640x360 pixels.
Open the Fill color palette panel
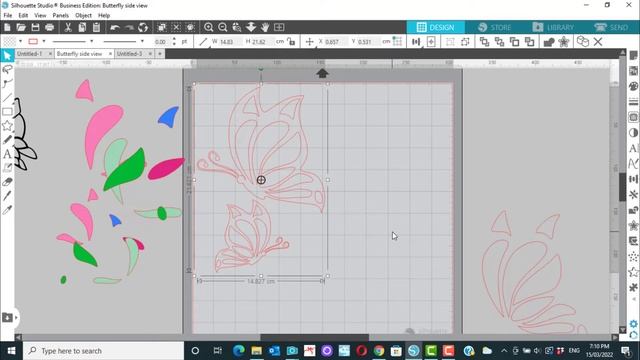(x=633, y=86)
